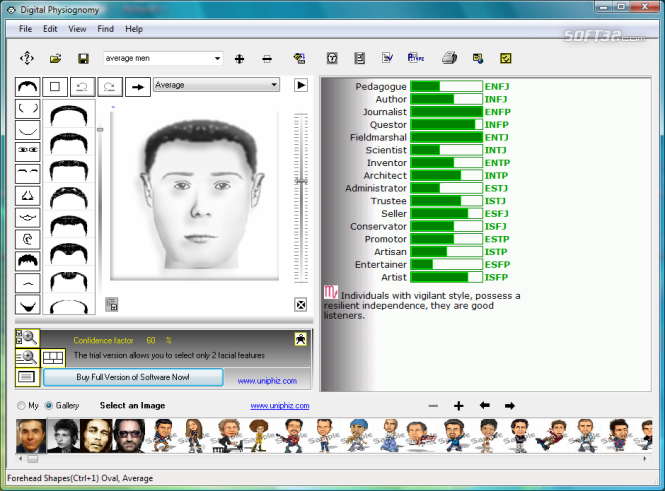
Task: Click the play triangle button above slider
Action: 301,85
